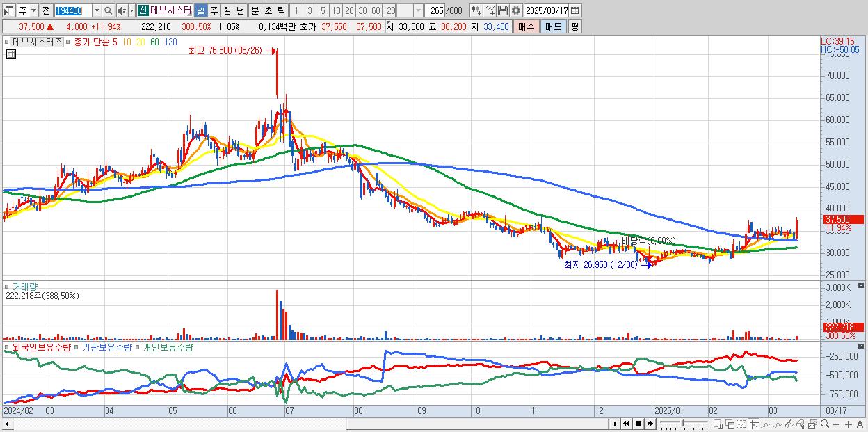Viewport: 868px width, 432px height.
Task: Click the stock code input field 194480
Action: (x=74, y=10)
